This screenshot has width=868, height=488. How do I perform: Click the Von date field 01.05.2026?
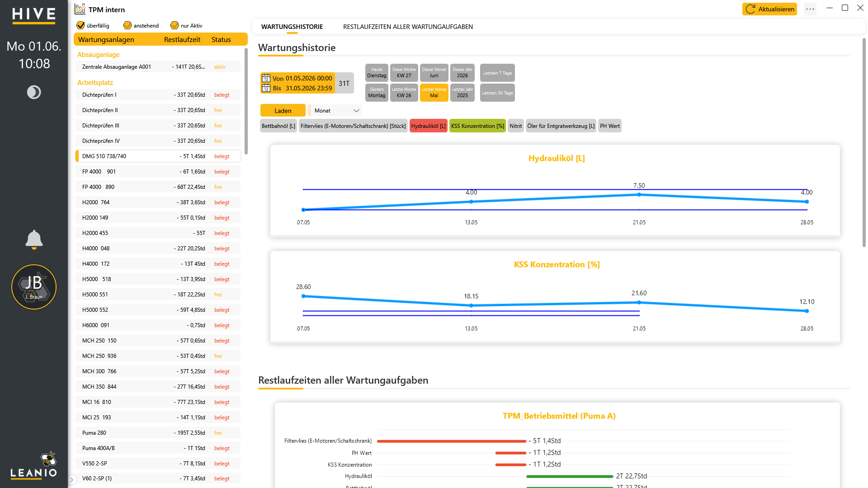[x=309, y=78]
